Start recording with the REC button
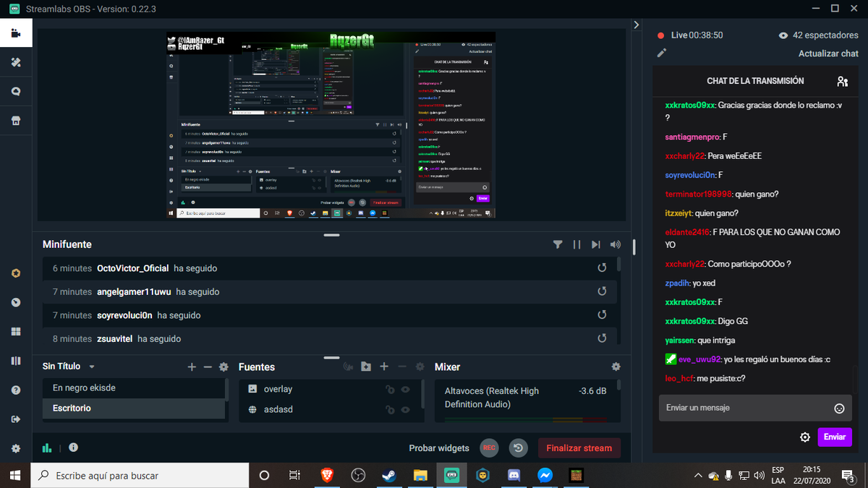This screenshot has width=868, height=488. coord(490,448)
